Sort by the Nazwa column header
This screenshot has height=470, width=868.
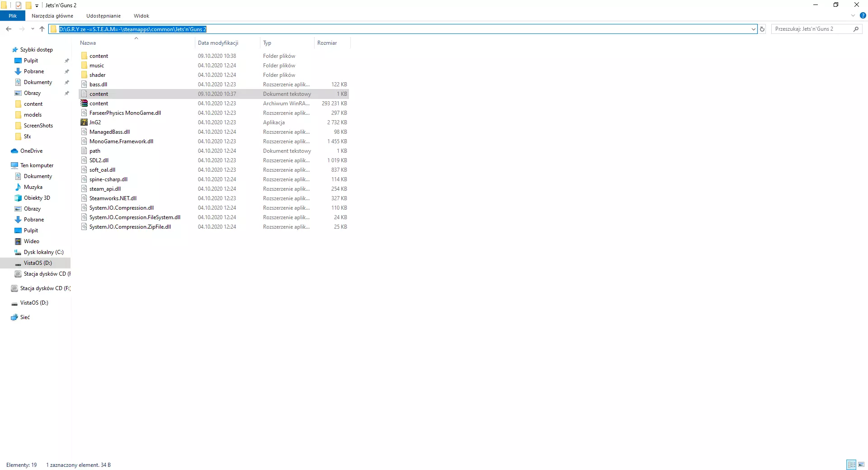pos(136,43)
